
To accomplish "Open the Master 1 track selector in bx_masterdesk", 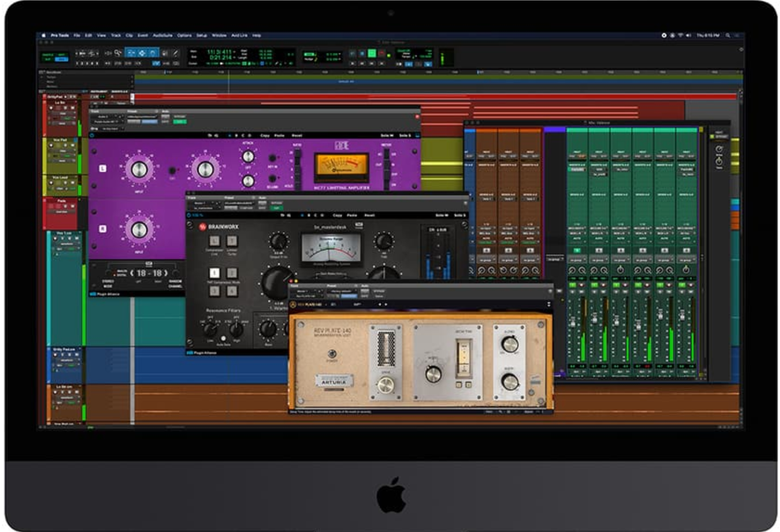I will coord(202,203).
